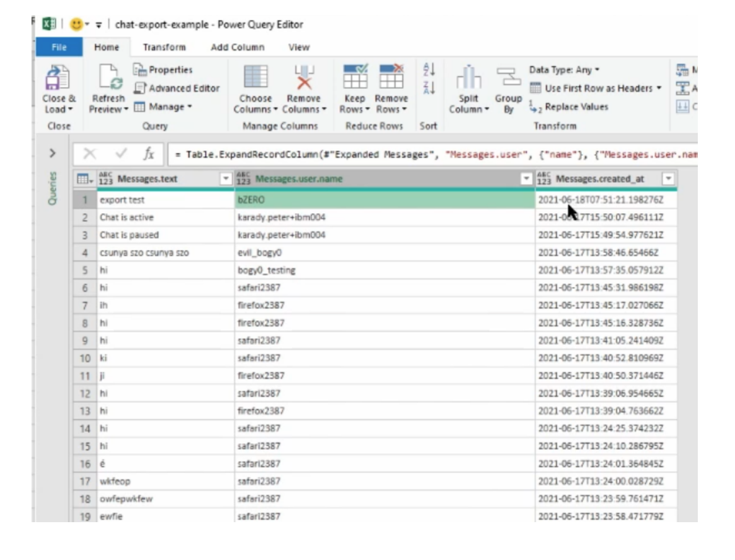
Task: Select the row 16 Messages.text cell
Action: [x=165, y=464]
